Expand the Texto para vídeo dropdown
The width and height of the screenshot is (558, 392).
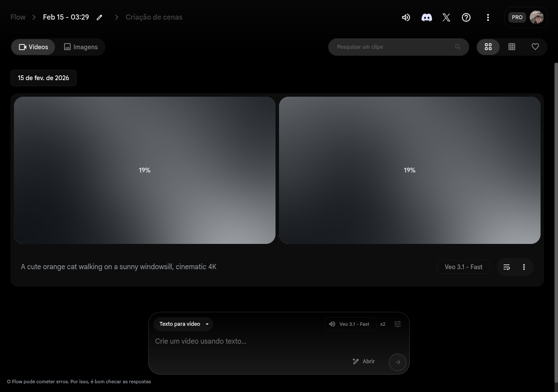(x=184, y=324)
